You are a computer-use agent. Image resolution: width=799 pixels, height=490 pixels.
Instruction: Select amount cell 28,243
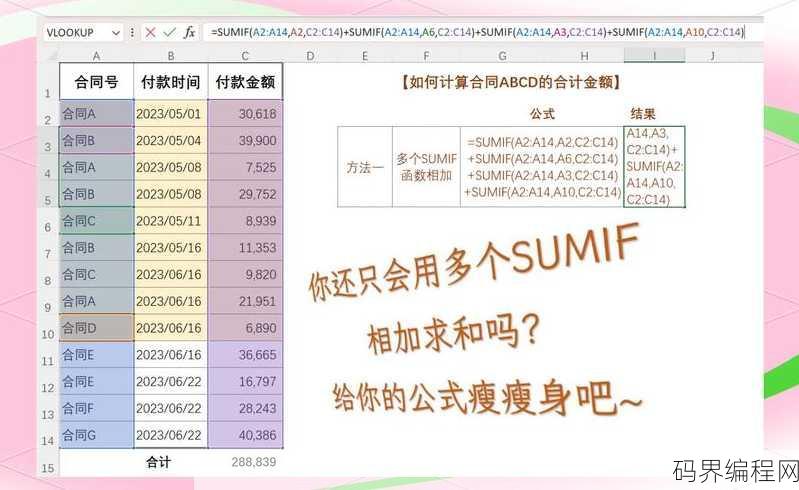(245, 409)
